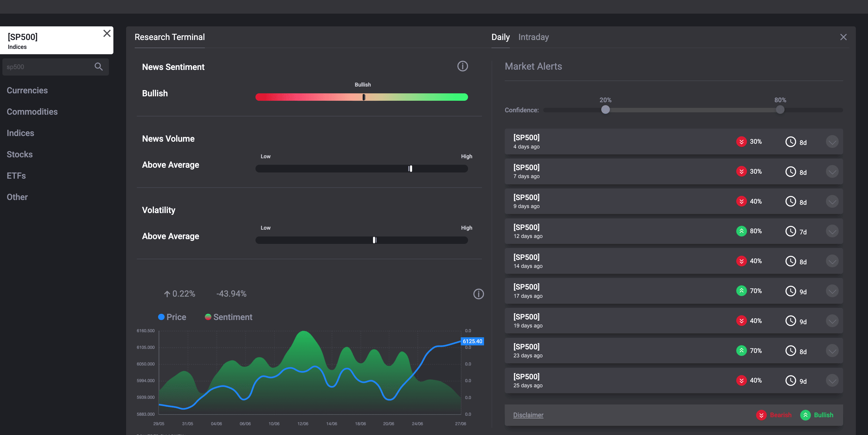Click the -43.94% sentiment change value

[x=231, y=294]
